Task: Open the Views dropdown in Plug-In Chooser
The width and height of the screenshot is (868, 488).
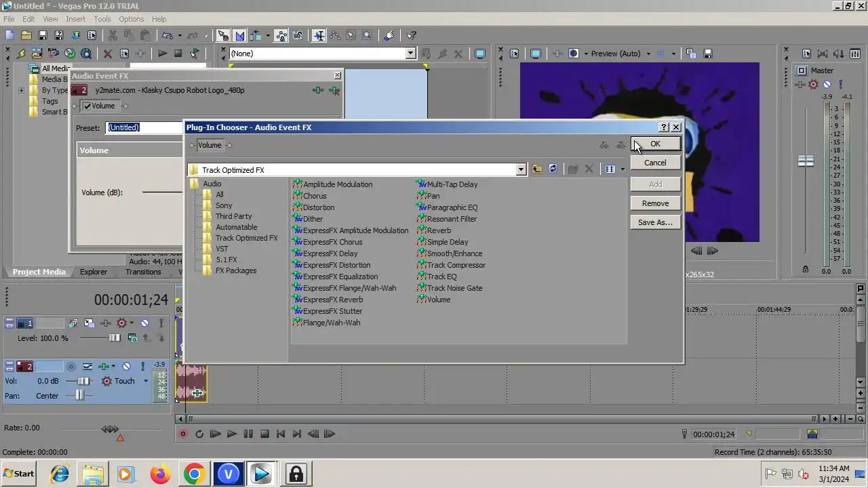Action: (623, 169)
